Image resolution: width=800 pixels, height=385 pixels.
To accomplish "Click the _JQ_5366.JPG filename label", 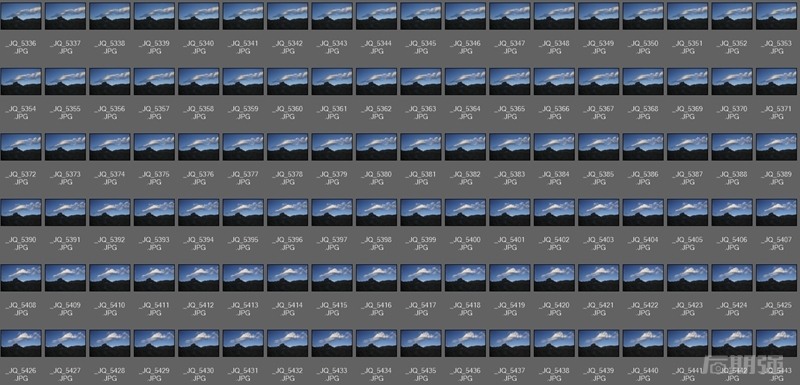I will click(x=555, y=113).
